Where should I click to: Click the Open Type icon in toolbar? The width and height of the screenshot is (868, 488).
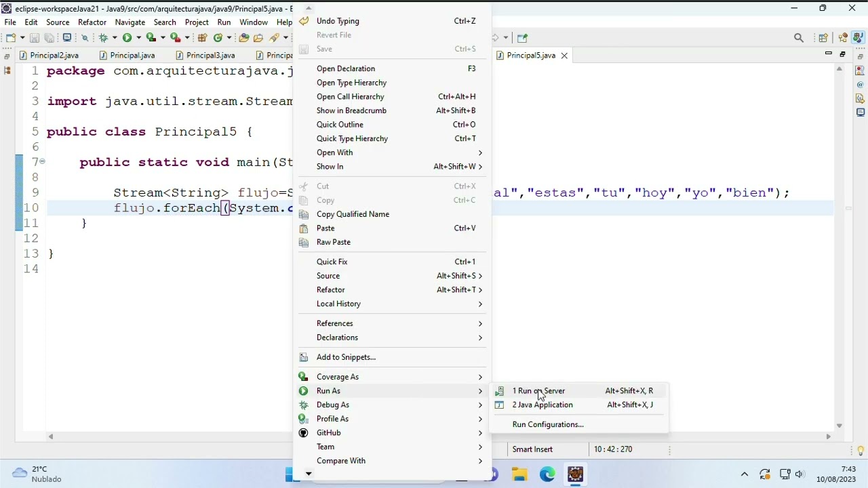pos(244,38)
